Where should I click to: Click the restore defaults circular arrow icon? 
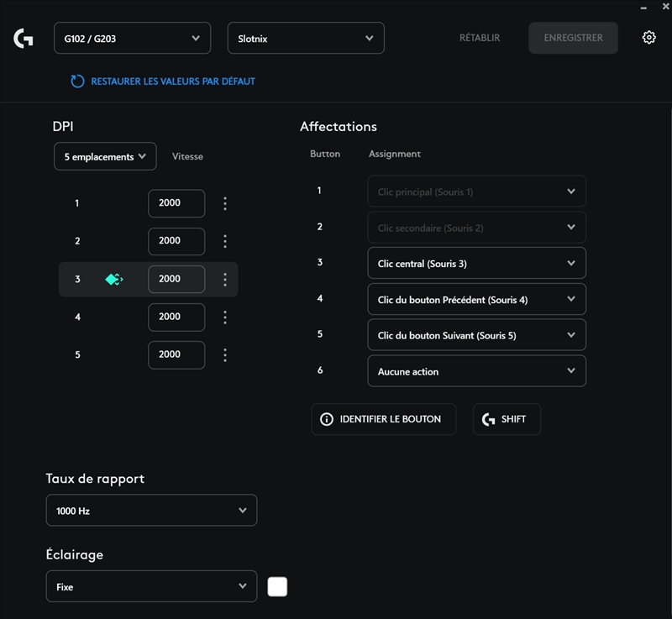(77, 81)
